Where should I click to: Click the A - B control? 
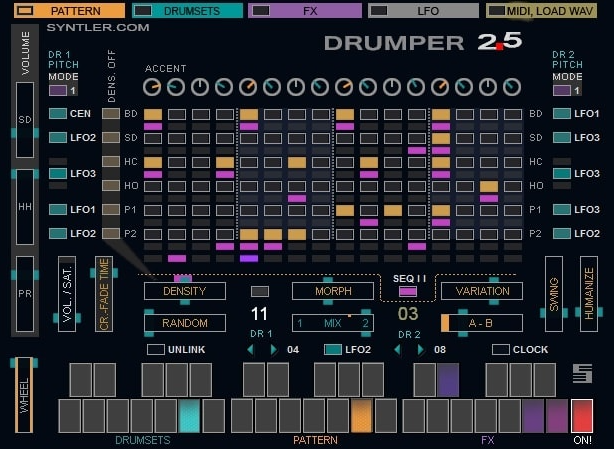482,323
